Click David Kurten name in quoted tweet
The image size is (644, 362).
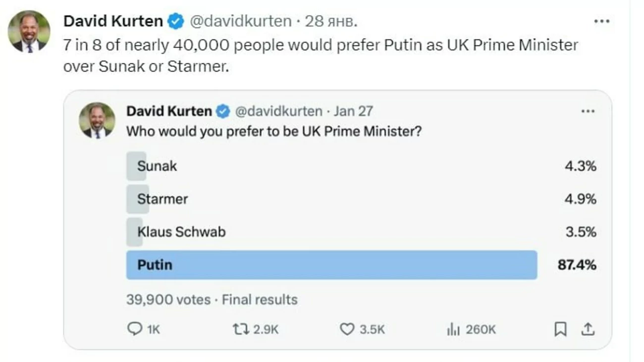pos(169,111)
